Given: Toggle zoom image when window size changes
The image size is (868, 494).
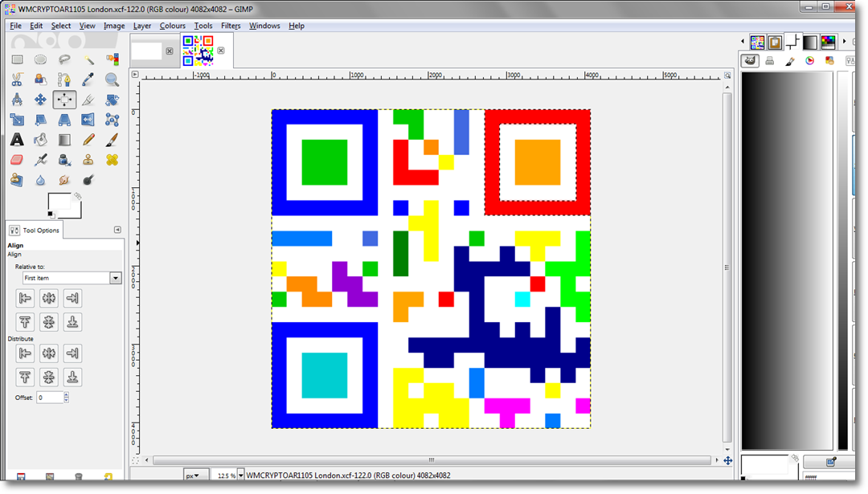Looking at the screenshot, I should tap(727, 76).
